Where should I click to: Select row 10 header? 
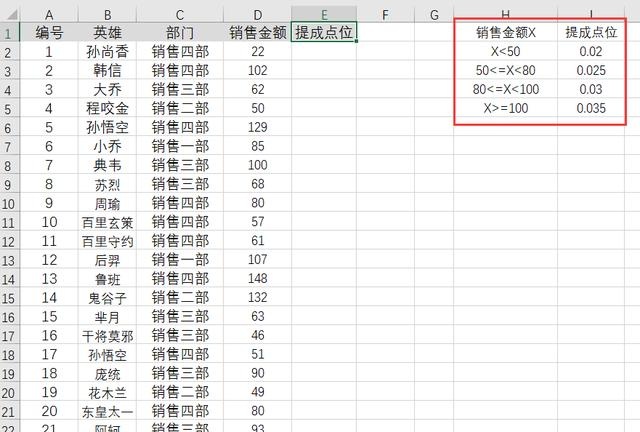coord(9,203)
